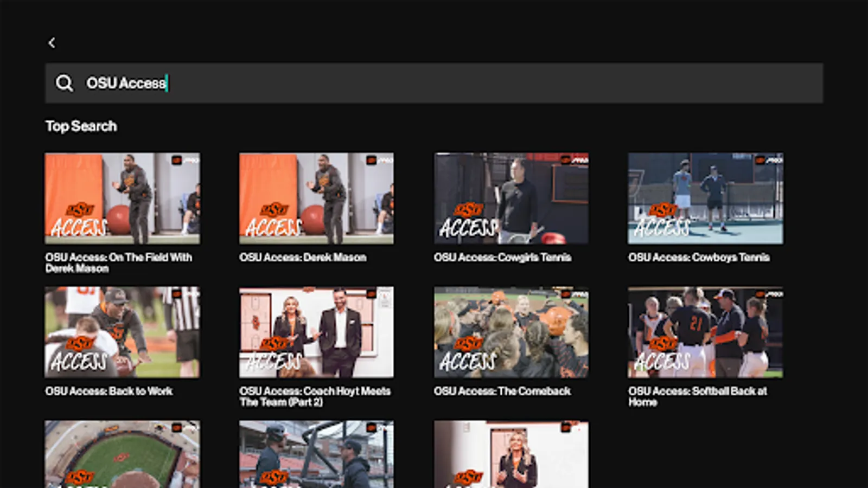Click the magnifying glass search icon
This screenshot has width=868, height=488.
coord(64,83)
